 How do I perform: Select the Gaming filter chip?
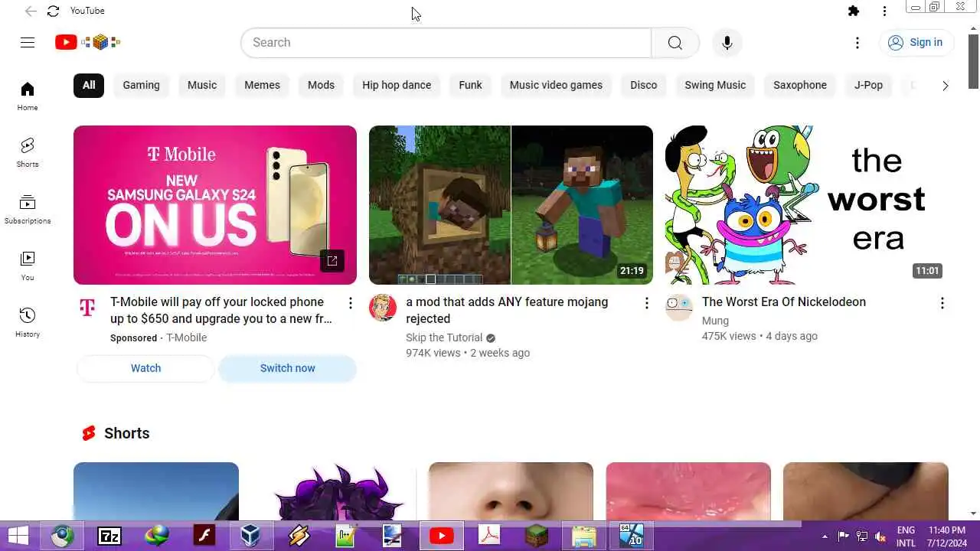142,85
